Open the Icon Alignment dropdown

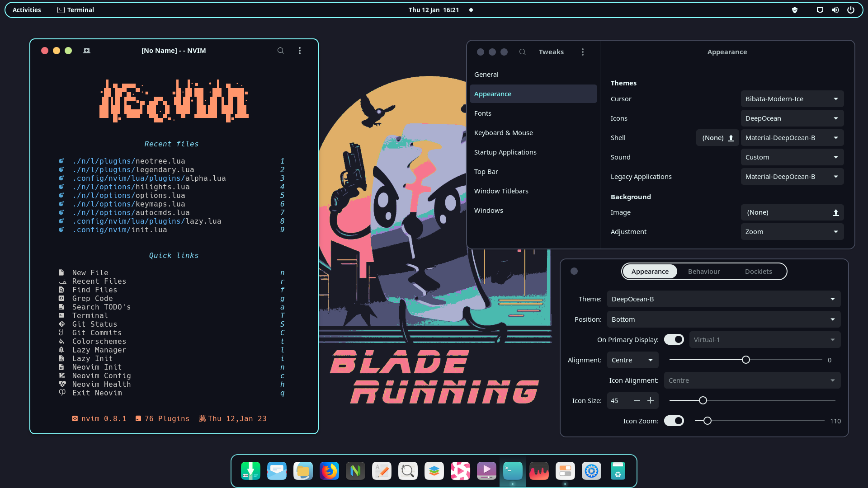click(752, 380)
